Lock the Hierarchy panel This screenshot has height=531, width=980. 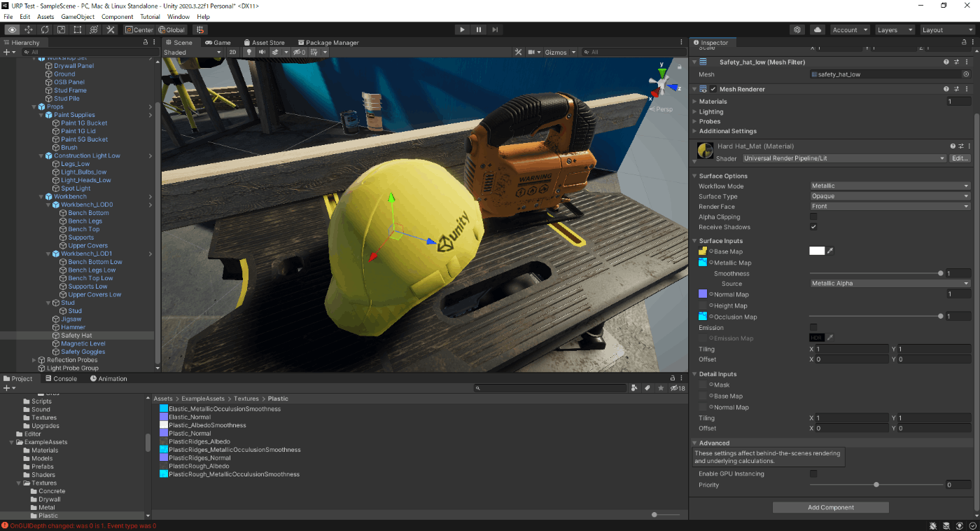(x=145, y=42)
